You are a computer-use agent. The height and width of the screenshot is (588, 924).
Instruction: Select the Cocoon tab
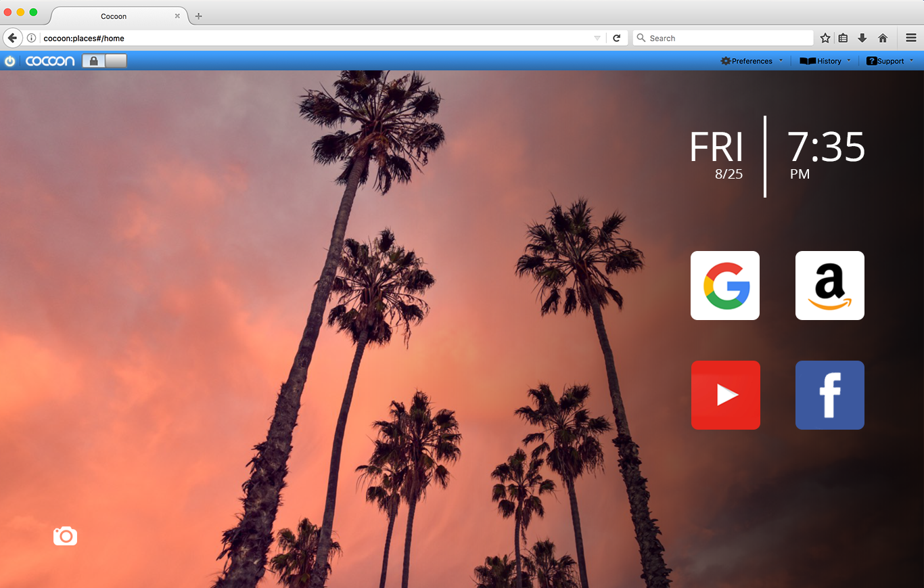[x=114, y=16]
